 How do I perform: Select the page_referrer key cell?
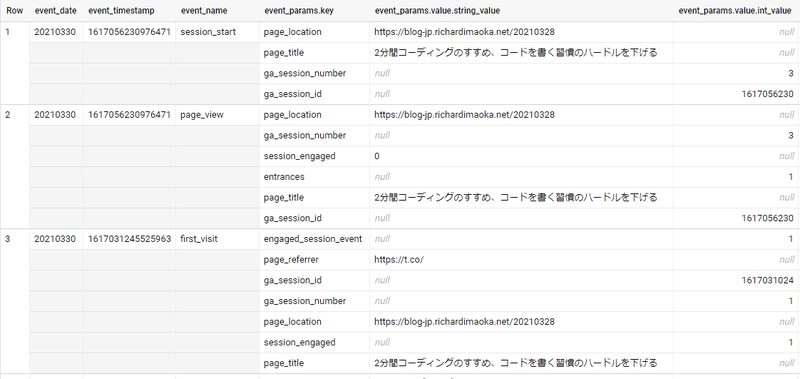(291, 260)
